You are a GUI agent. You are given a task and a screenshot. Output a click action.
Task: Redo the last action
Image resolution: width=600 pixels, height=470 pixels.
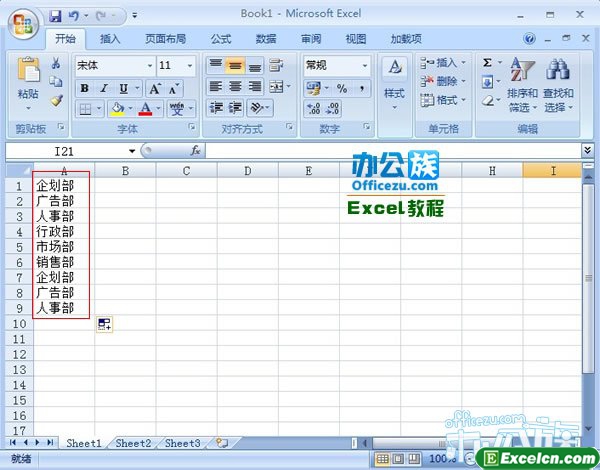click(101, 16)
